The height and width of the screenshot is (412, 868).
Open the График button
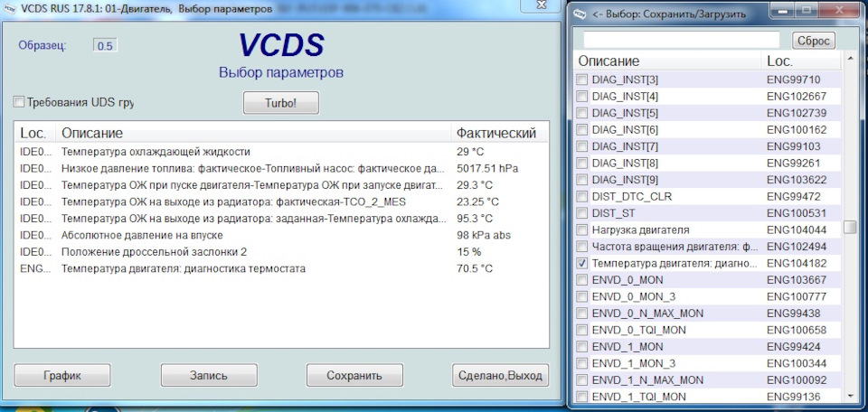tap(62, 375)
